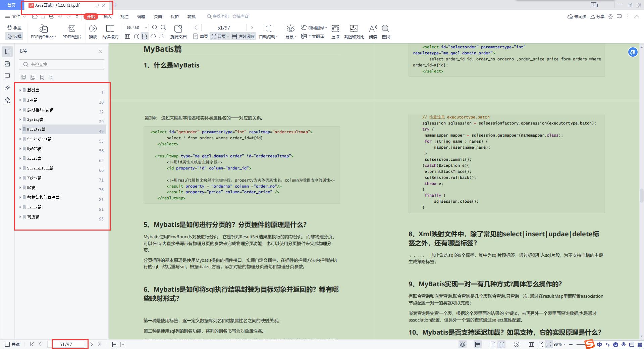The image size is (644, 349).
Task: Expand the SpringBoot篇 bookmark
Action: [x=20, y=139]
